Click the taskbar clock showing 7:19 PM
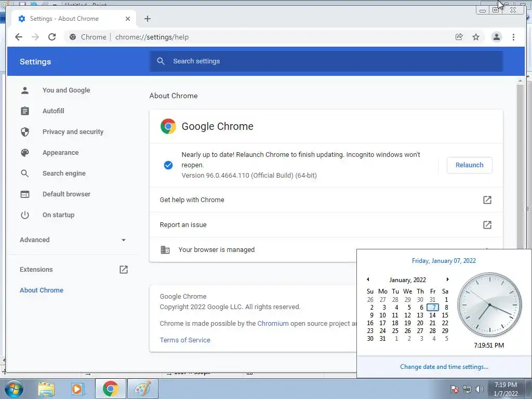The height and width of the screenshot is (399, 532). click(506, 389)
